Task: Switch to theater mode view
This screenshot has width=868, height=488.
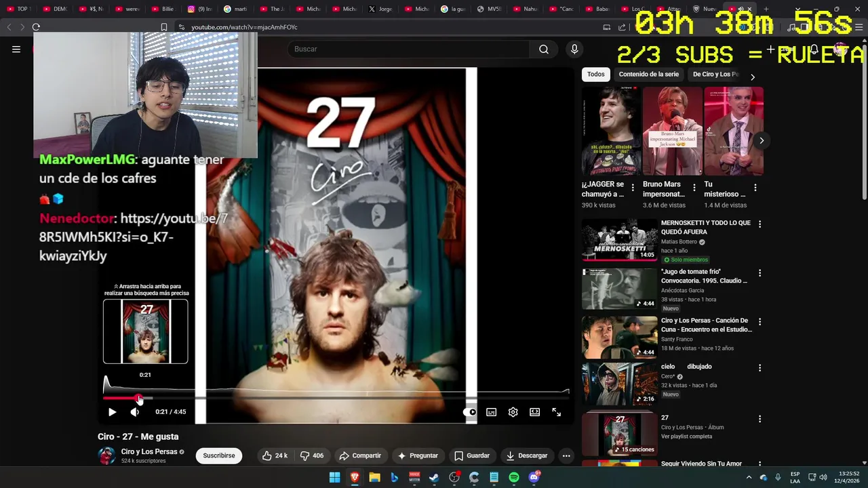Action: pyautogui.click(x=535, y=411)
